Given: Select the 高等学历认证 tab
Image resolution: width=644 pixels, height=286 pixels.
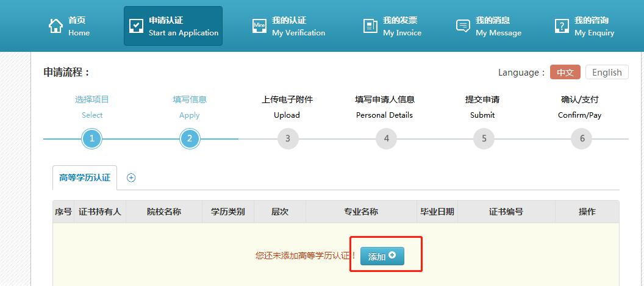Looking at the screenshot, I should [85, 177].
